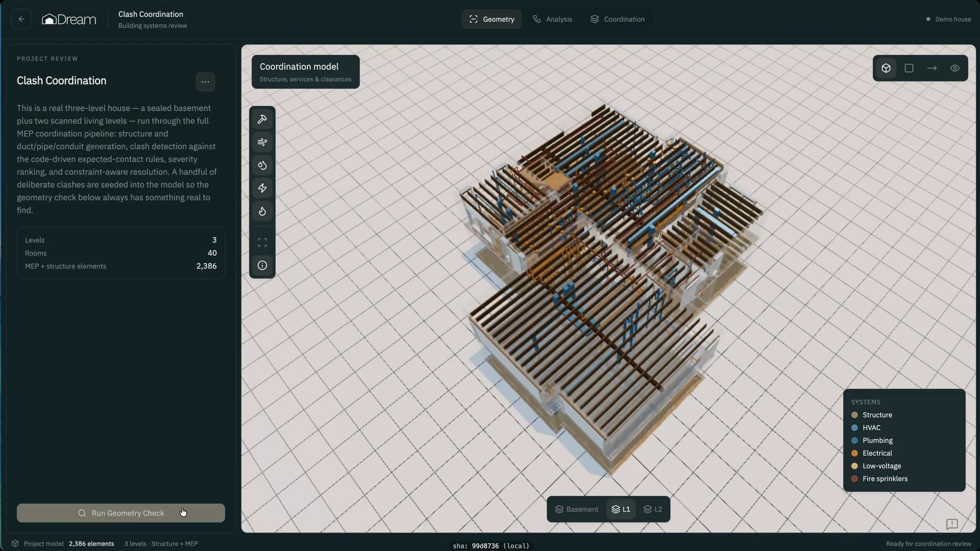Select the electrical lightning bolt tool

point(262,188)
